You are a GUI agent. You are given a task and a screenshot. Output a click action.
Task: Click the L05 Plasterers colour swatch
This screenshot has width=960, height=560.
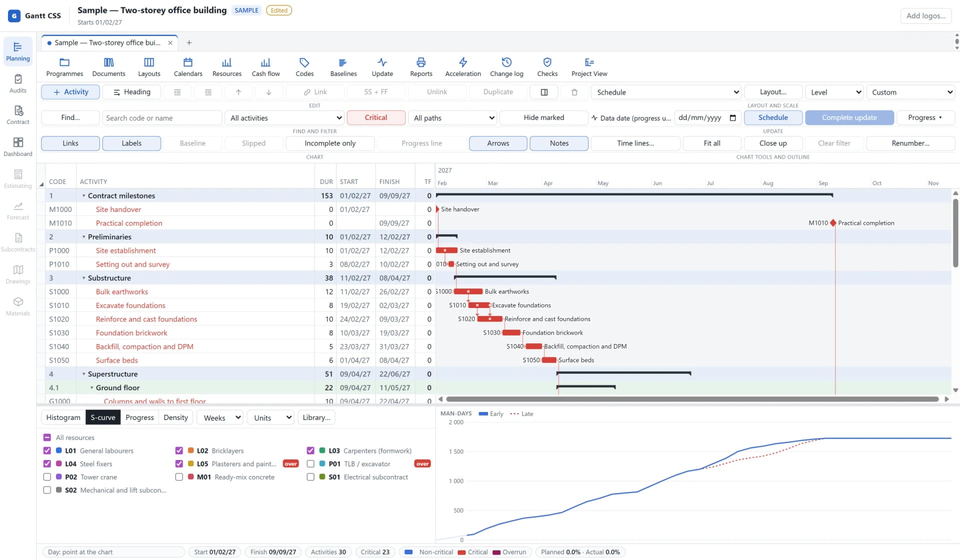(x=191, y=464)
